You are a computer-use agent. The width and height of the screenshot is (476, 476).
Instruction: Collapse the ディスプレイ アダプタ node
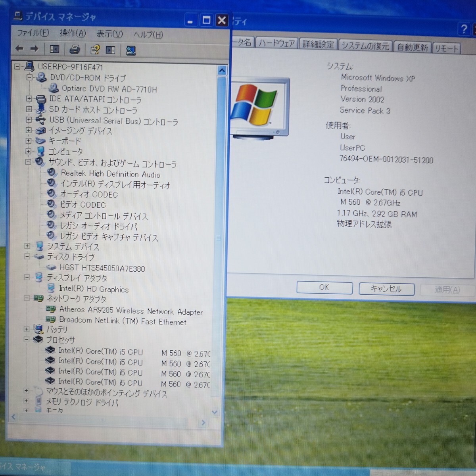[x=27, y=277]
